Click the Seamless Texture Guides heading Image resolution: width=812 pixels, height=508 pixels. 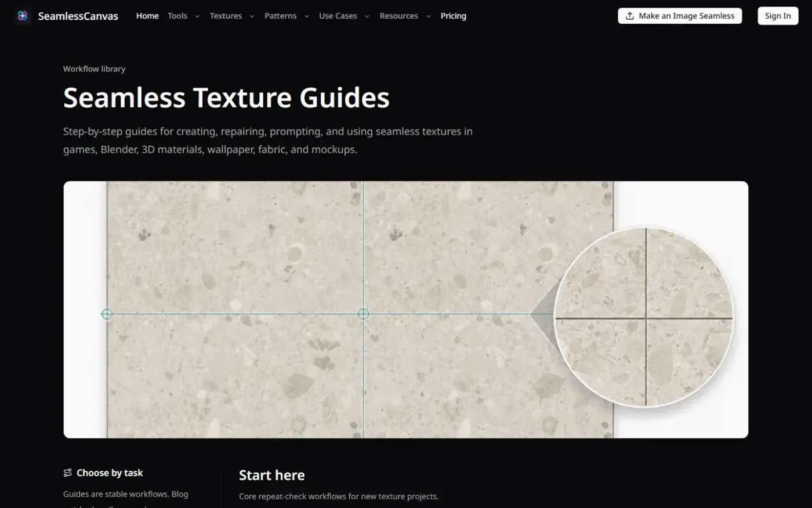click(x=226, y=98)
